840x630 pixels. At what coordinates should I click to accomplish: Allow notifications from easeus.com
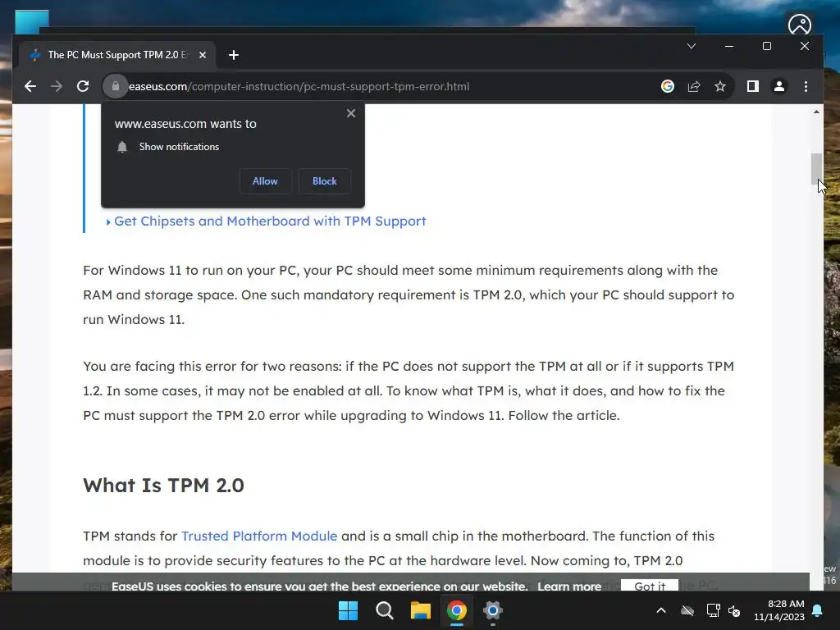265,181
